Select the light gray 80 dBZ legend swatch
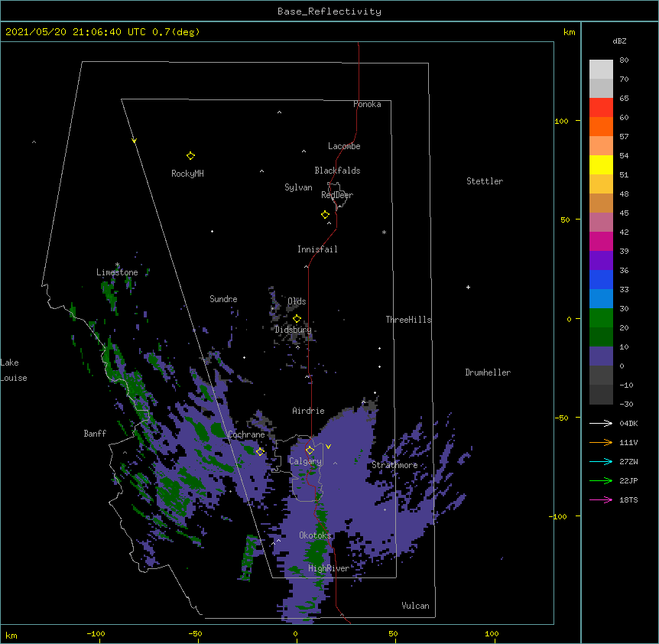 coord(601,70)
